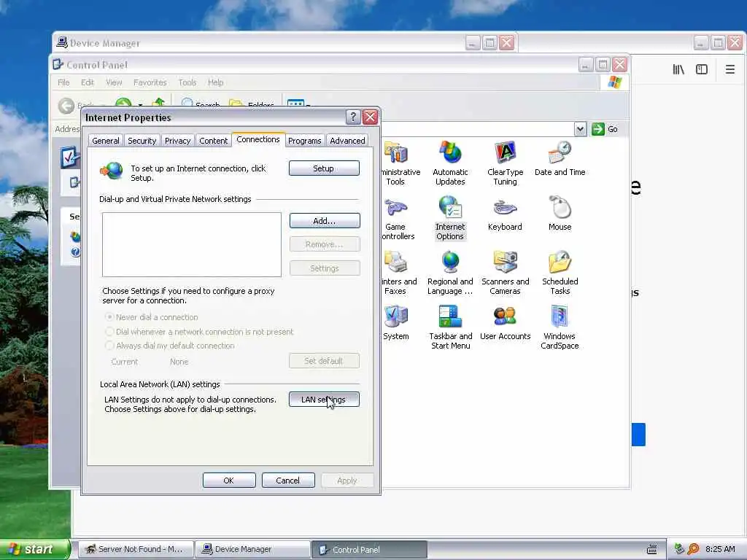The height and width of the screenshot is (560, 747).
Task: Click inside the dial-up connections list box
Action: pos(192,244)
